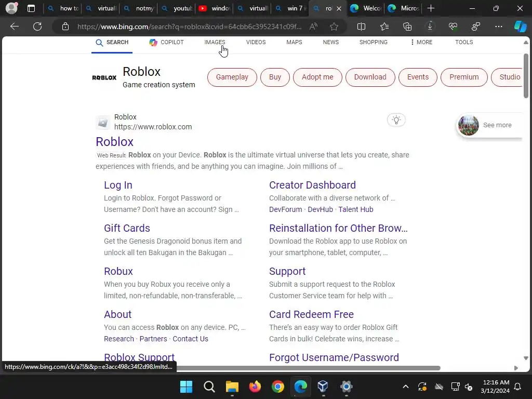
Task: Switch to the Welcome Edge tab
Action: (x=365, y=8)
